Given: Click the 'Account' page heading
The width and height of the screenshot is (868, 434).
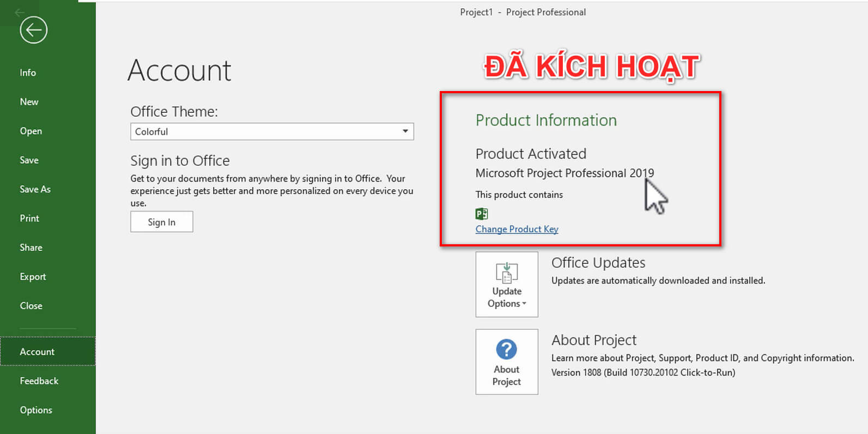Looking at the screenshot, I should (x=179, y=70).
